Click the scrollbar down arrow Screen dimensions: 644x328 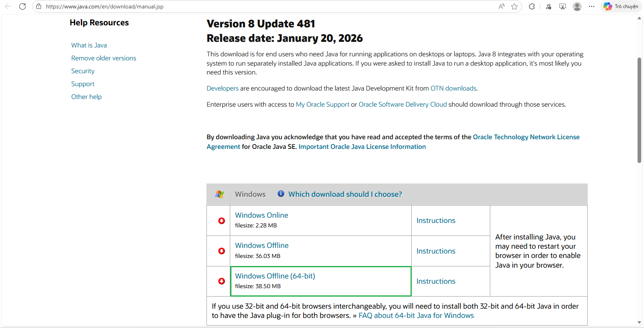coord(639,322)
